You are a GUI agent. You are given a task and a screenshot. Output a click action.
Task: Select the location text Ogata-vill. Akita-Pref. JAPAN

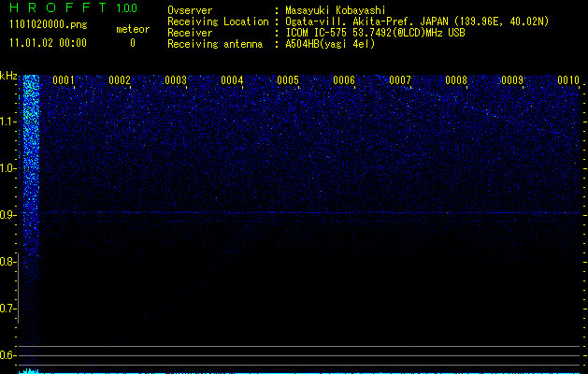pos(366,22)
